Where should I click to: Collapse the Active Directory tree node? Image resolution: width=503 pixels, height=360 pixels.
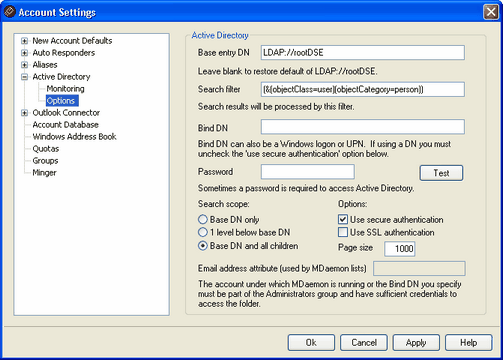pyautogui.click(x=24, y=77)
